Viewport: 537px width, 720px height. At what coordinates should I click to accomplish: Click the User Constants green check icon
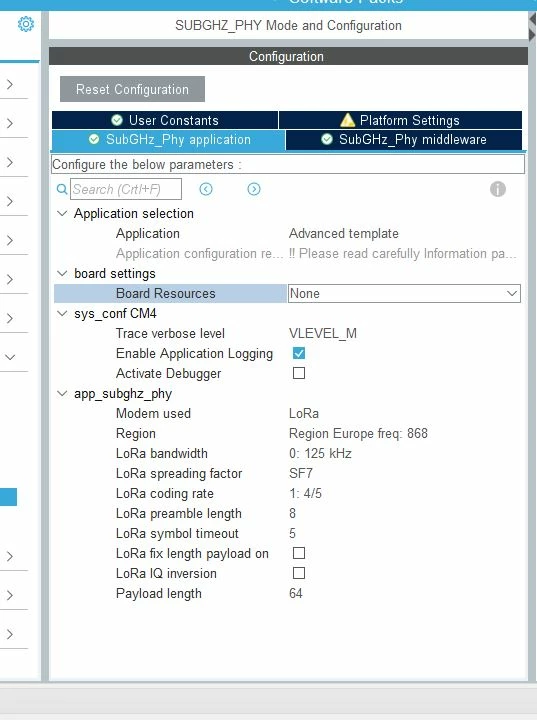coord(117,120)
